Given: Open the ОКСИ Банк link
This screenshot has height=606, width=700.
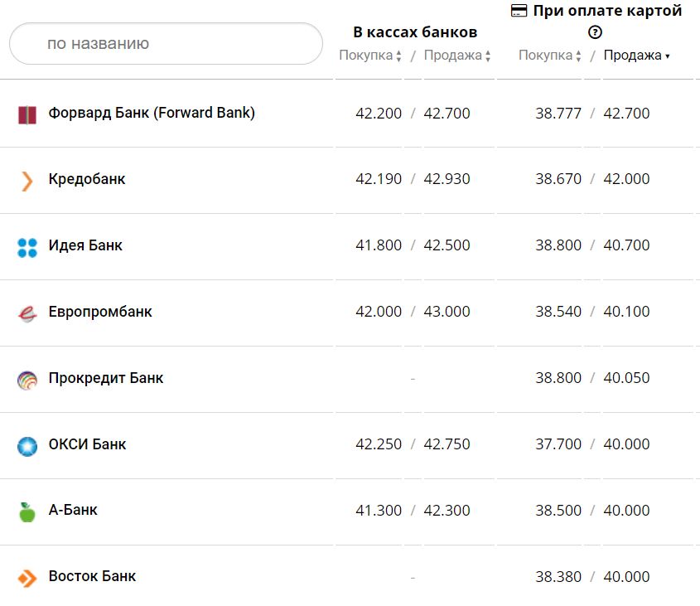Looking at the screenshot, I should pos(87,444).
